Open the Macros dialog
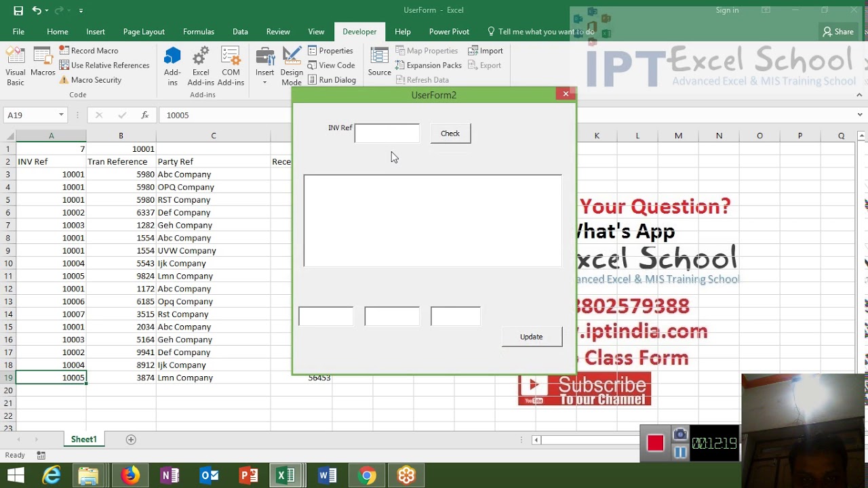This screenshot has width=868, height=488. [x=43, y=62]
